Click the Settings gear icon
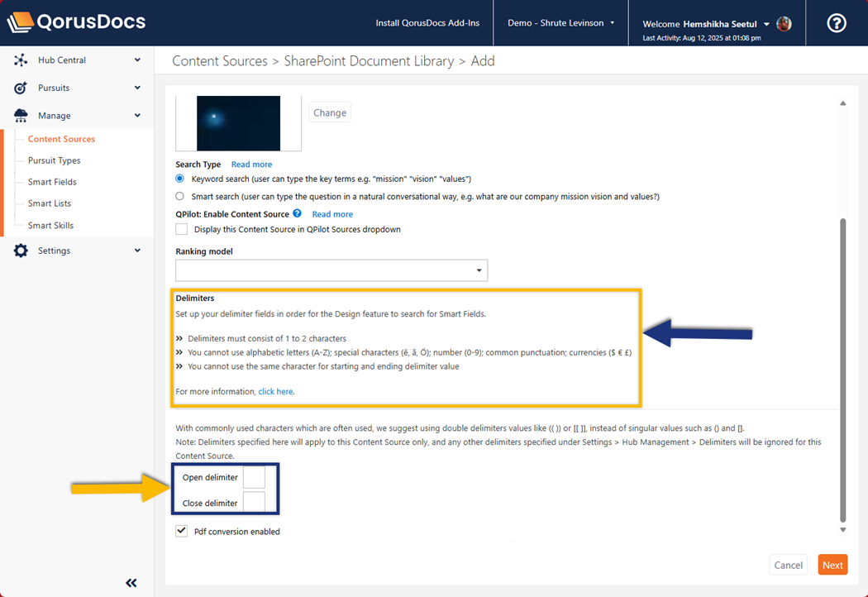This screenshot has width=868, height=597. point(21,251)
